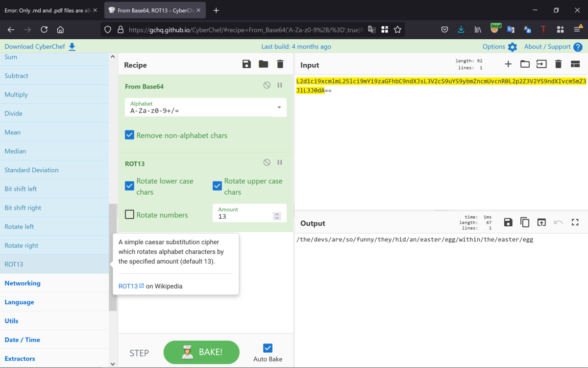Set breakpoint on ROT13 operation
Viewport: 588px width, 368px height.
tap(280, 162)
